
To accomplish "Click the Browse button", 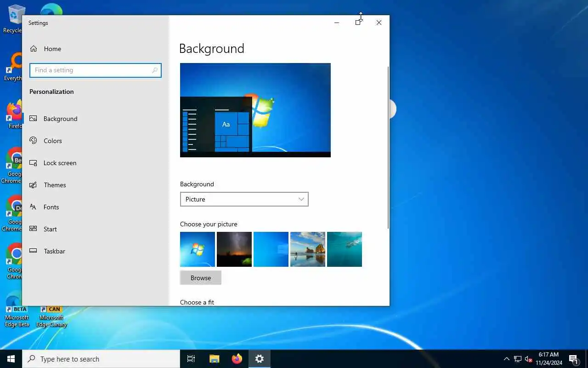I will click(201, 278).
